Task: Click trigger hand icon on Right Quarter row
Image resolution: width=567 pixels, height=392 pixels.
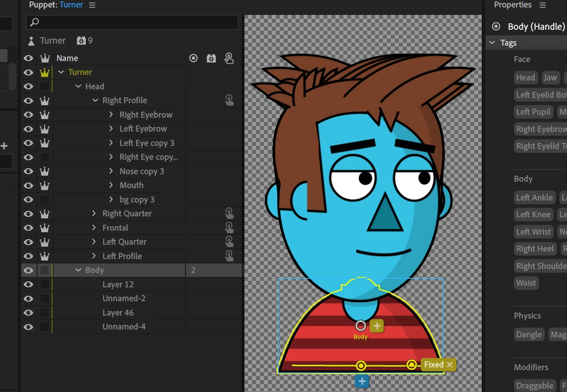Action: coord(229,213)
